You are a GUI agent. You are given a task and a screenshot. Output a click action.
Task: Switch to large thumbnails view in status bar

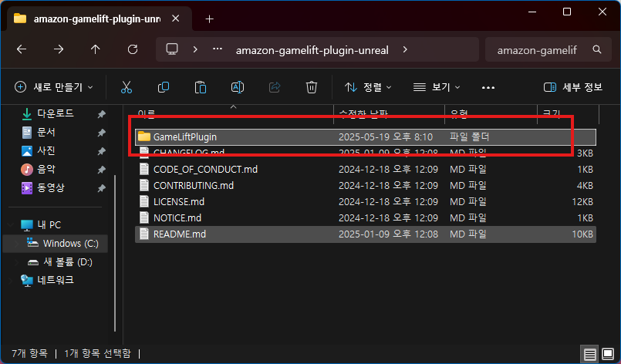tap(608, 354)
